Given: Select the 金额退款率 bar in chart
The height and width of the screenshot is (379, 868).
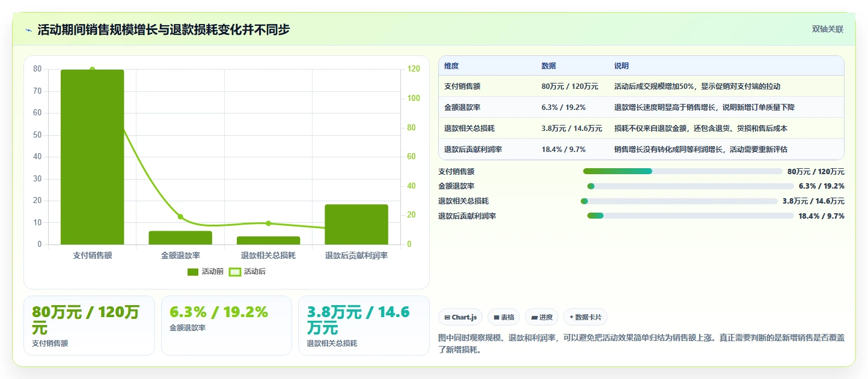Looking at the screenshot, I should pos(180,238).
